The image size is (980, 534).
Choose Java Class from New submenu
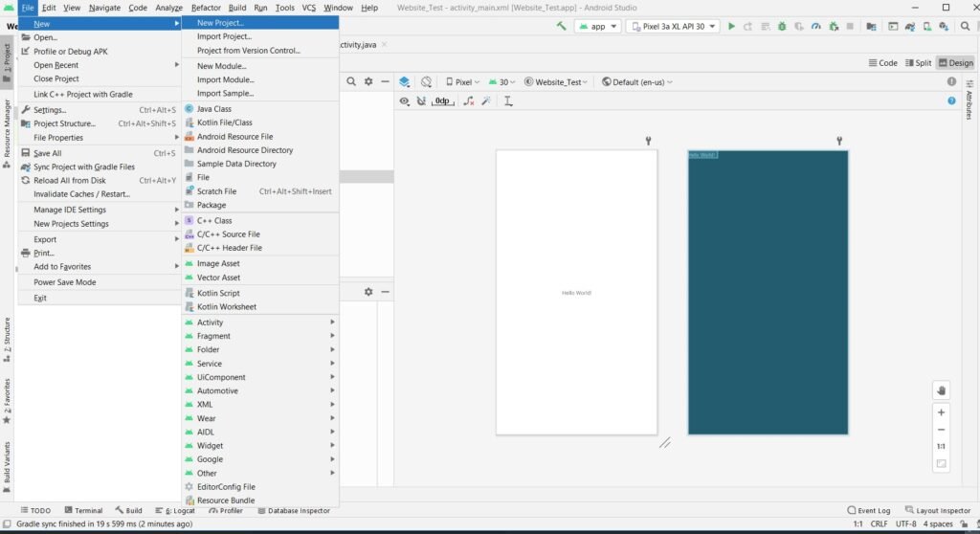point(260,109)
